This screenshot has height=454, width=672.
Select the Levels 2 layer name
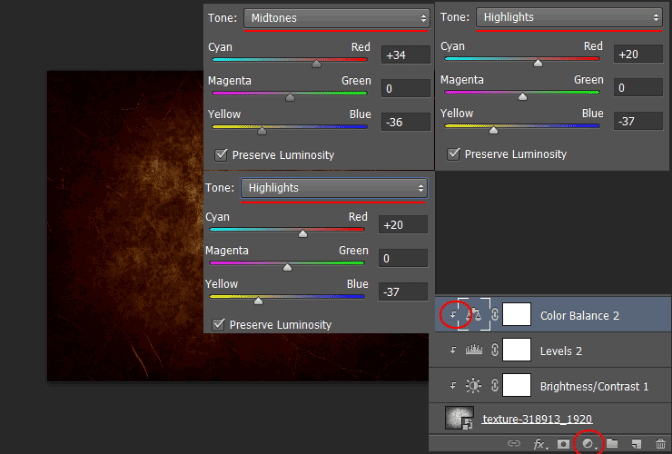561,351
